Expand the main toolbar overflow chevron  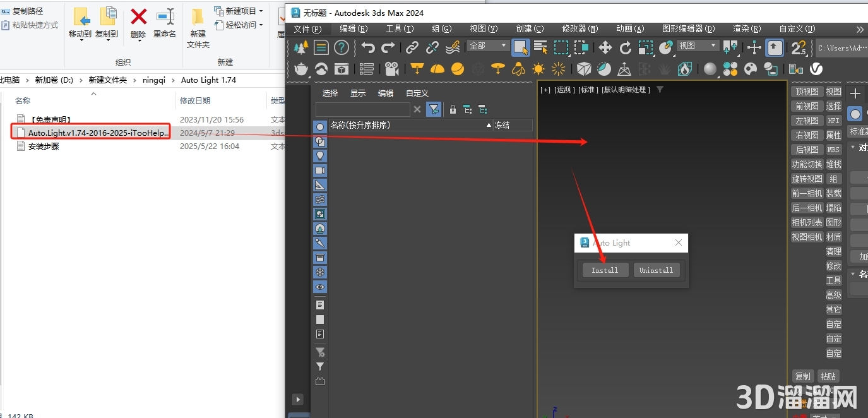[860, 29]
